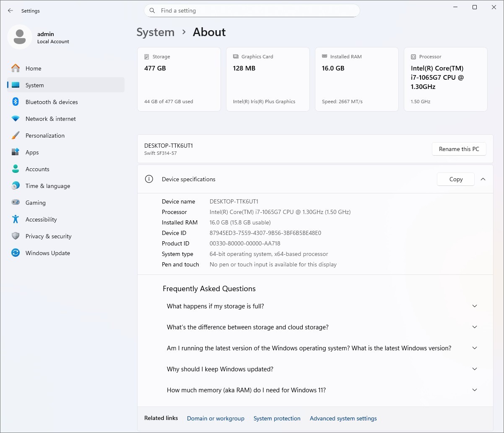Click '64-bit operating system, x64-based processor' text
This screenshot has width=504, height=433.
[x=269, y=254]
